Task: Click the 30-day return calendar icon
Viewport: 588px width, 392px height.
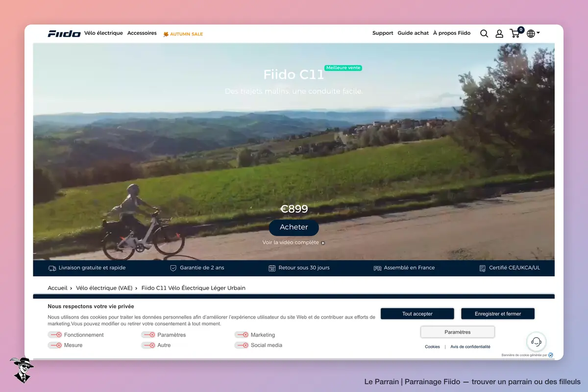Action: click(x=272, y=268)
